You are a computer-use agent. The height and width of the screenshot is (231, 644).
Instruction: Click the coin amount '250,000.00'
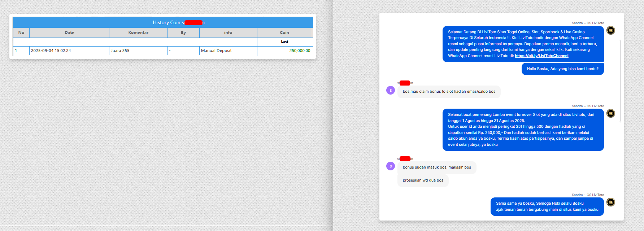click(x=300, y=51)
